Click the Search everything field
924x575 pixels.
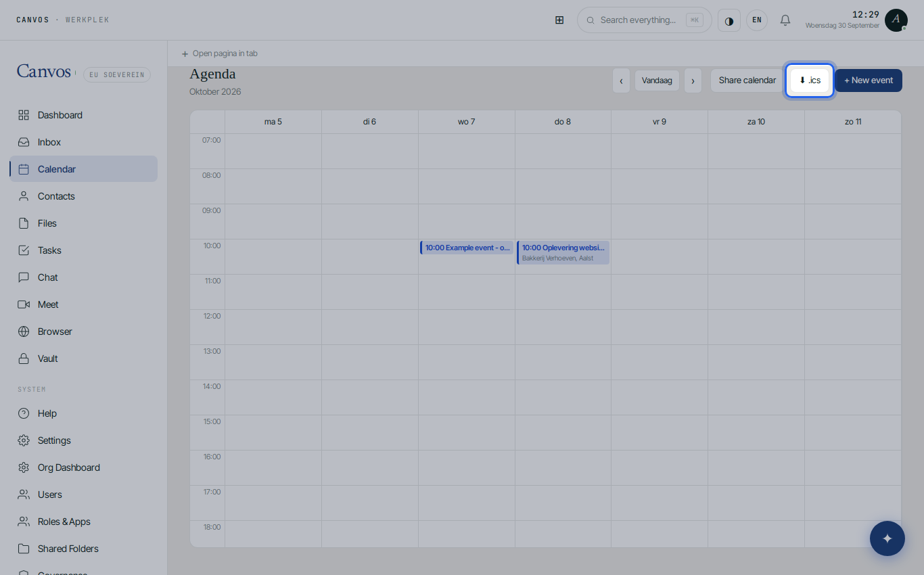click(645, 20)
